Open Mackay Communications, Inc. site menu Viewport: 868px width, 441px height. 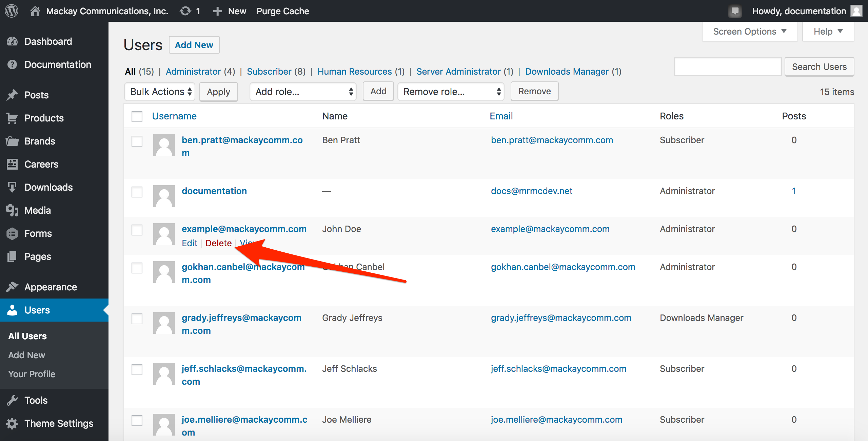tap(99, 11)
